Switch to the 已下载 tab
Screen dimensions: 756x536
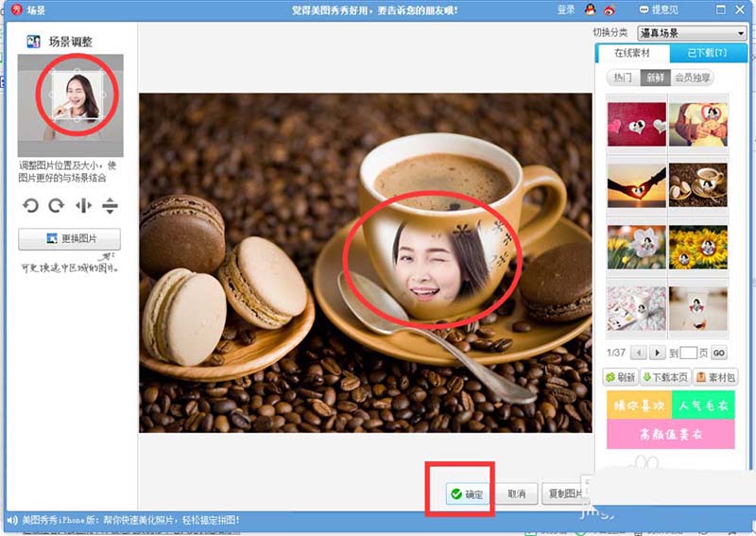[708, 53]
